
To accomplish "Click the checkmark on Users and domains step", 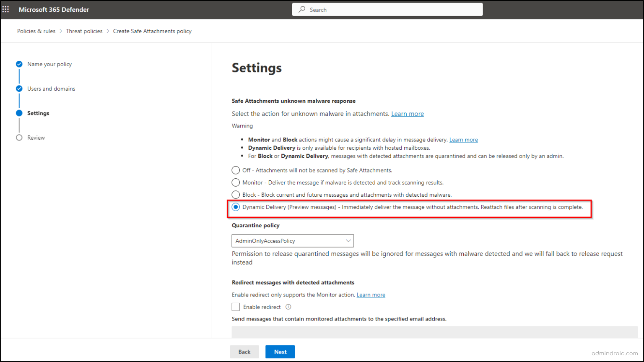I will [x=19, y=89].
